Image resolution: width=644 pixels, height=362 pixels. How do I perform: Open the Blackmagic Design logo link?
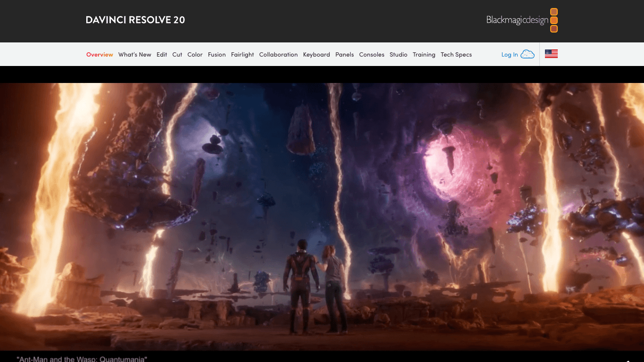522,20
